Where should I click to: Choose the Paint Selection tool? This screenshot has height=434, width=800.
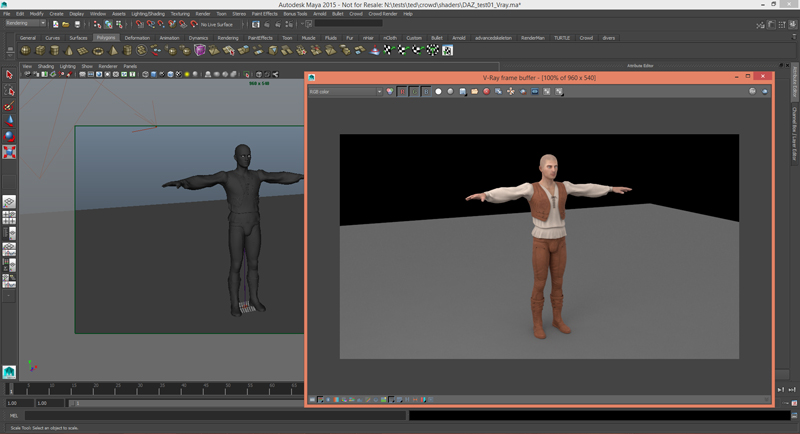tap(9, 106)
